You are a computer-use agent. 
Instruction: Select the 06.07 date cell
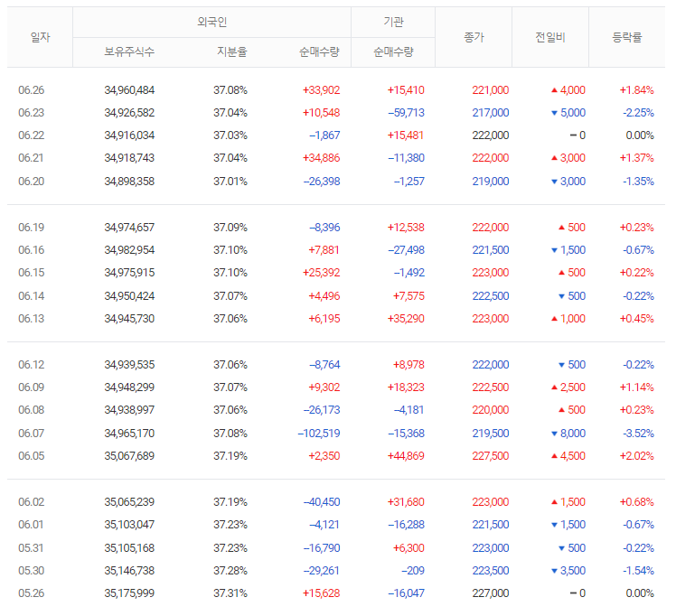[31, 434]
